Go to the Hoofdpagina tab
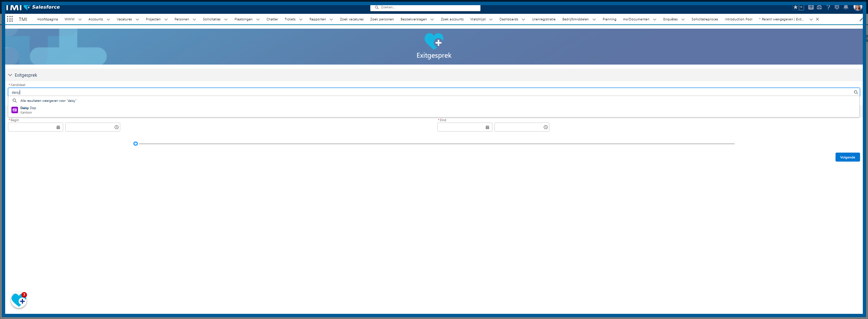 click(47, 19)
